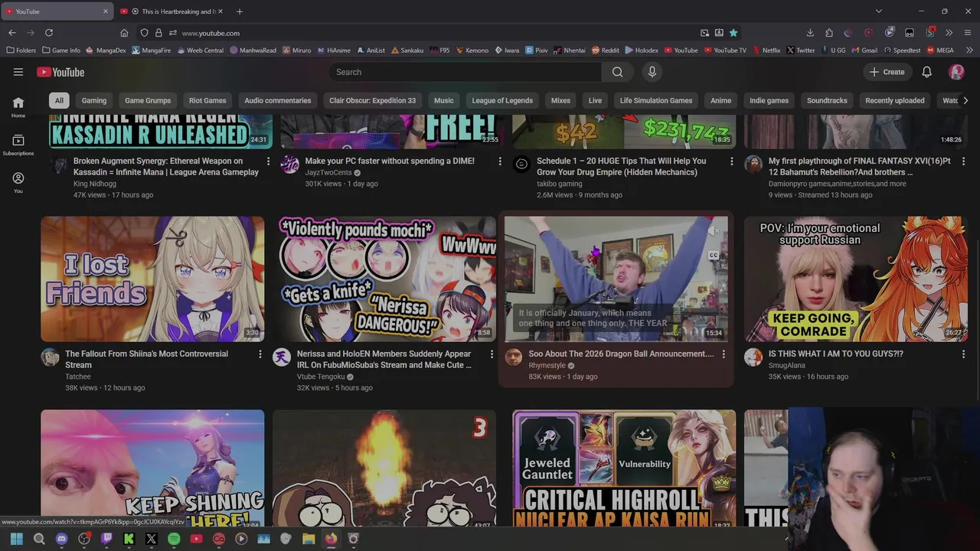
Task: Open JayzTwoCents channel link
Action: point(328,173)
